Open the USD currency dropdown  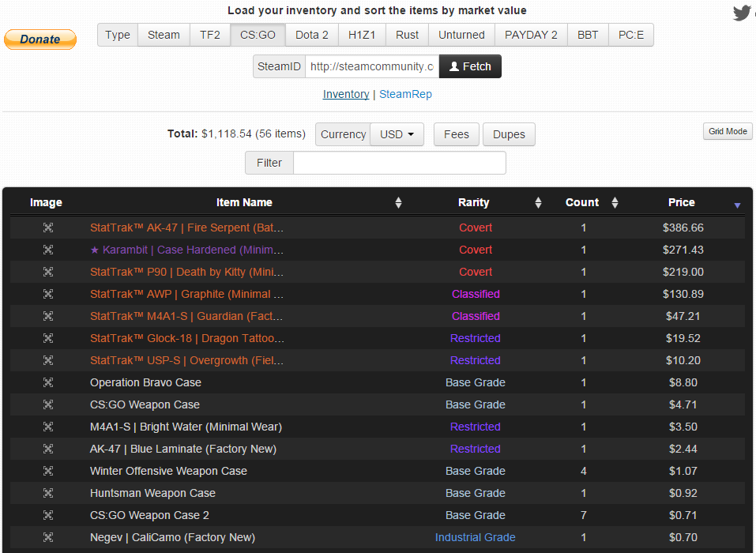(x=397, y=134)
